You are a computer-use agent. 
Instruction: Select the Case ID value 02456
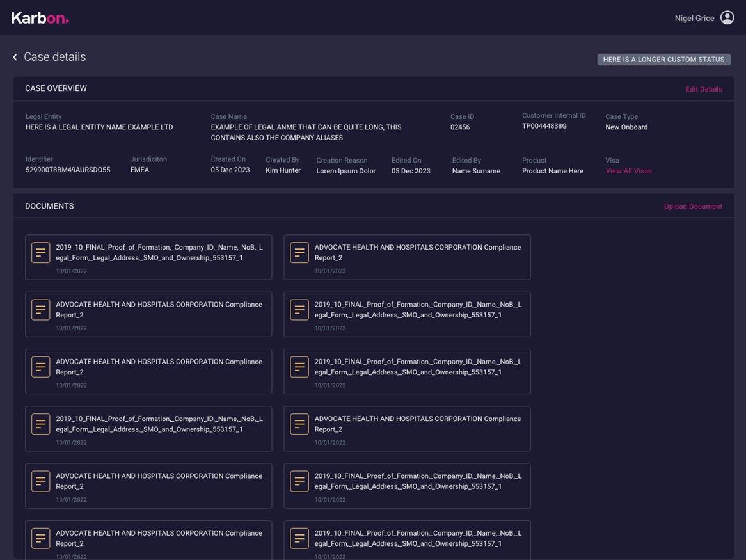point(460,127)
